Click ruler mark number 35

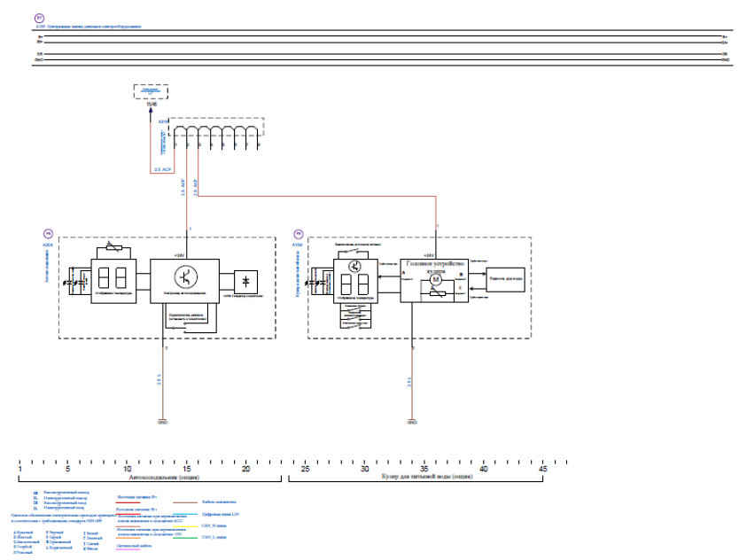[424, 469]
